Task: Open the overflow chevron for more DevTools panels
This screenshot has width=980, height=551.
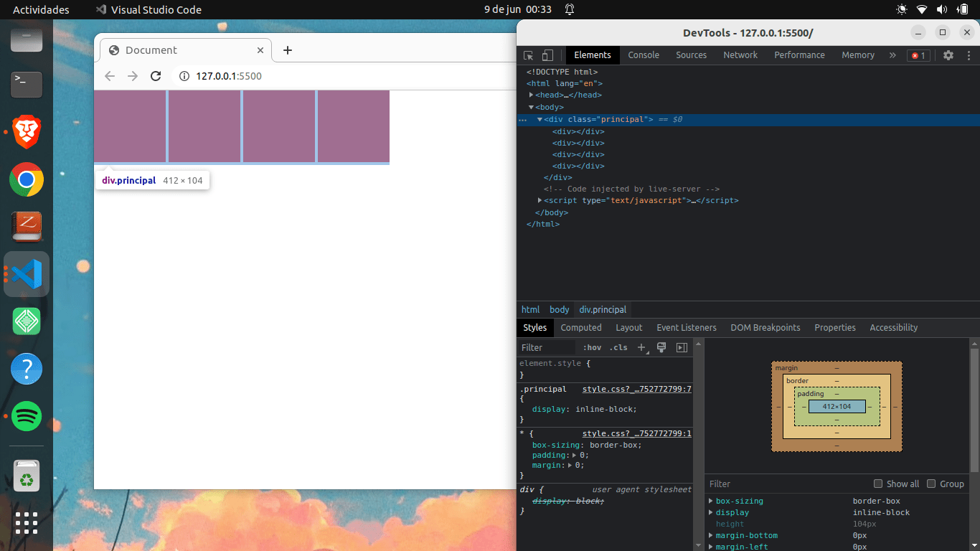Action: pos(892,55)
